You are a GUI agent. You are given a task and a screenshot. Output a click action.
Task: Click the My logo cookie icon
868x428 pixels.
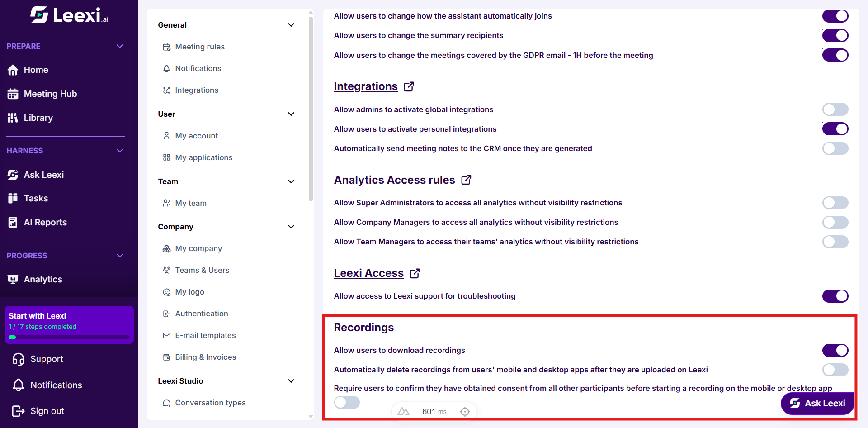click(166, 292)
